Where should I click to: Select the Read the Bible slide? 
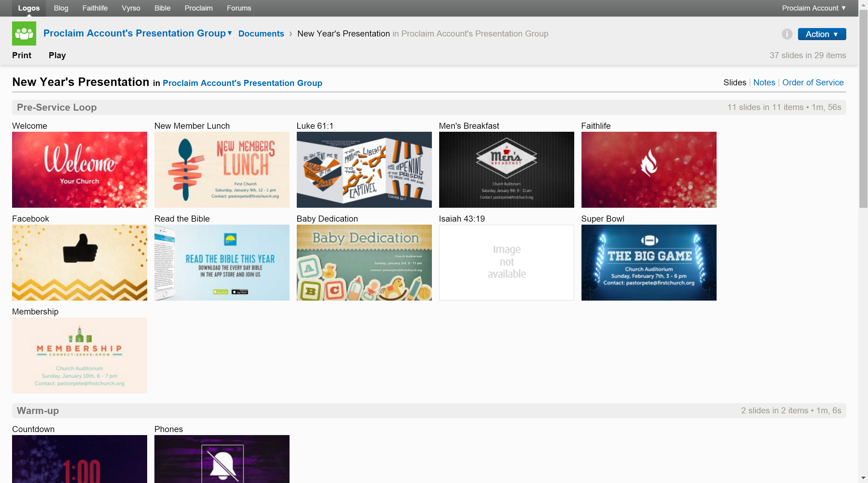coord(222,263)
